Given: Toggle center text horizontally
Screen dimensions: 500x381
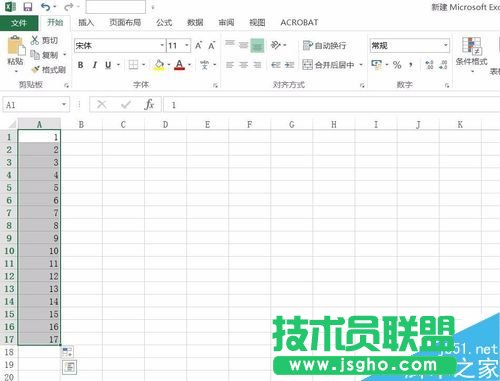Looking at the screenshot, I should [x=244, y=65].
